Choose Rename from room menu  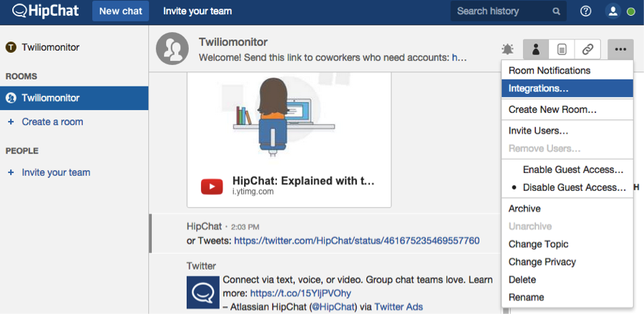point(567,297)
